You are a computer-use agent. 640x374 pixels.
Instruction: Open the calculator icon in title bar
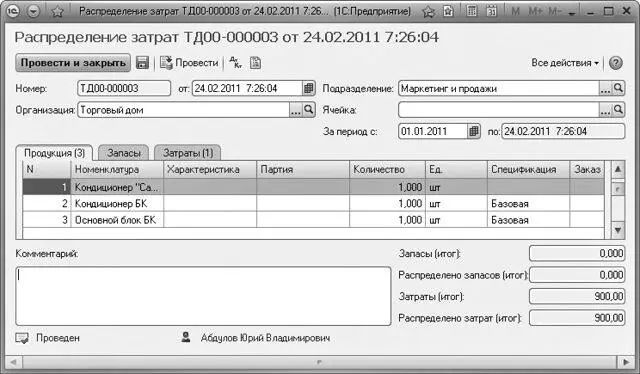471,11
